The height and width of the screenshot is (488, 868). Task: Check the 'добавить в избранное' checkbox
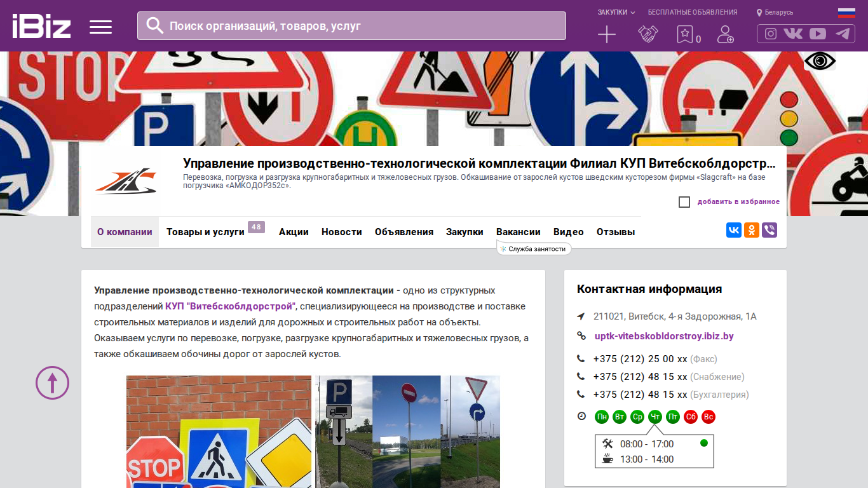pos(684,202)
